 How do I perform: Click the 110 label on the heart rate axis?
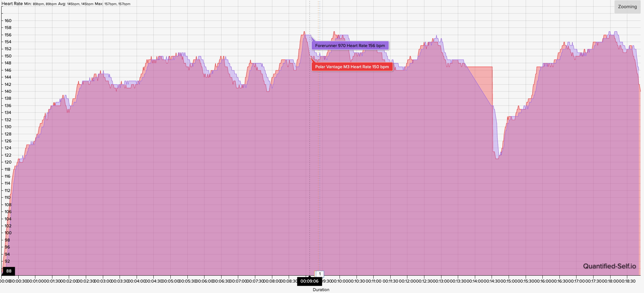[7, 197]
